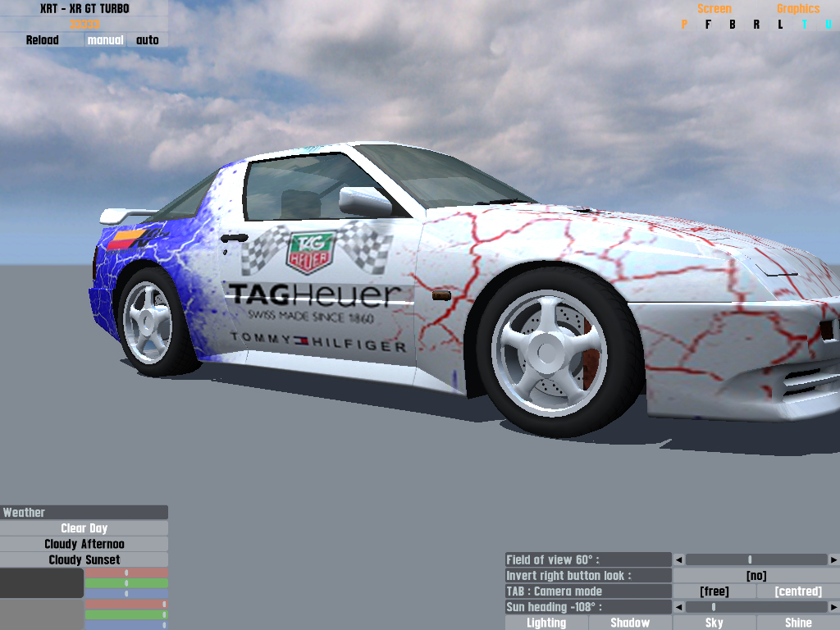
Task: Adjust red slider beside grey swatch
Action: (x=126, y=605)
